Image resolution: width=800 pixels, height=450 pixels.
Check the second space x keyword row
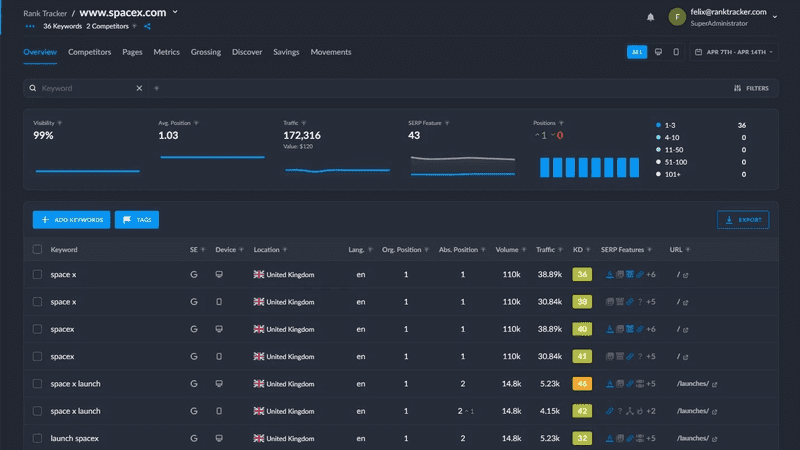click(x=37, y=302)
